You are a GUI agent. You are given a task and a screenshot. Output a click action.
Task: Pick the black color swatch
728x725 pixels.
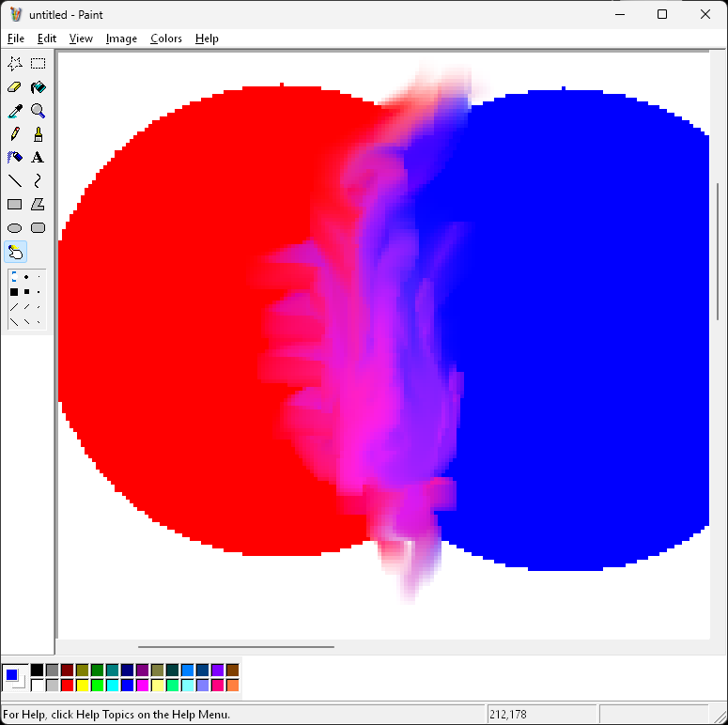point(38,670)
